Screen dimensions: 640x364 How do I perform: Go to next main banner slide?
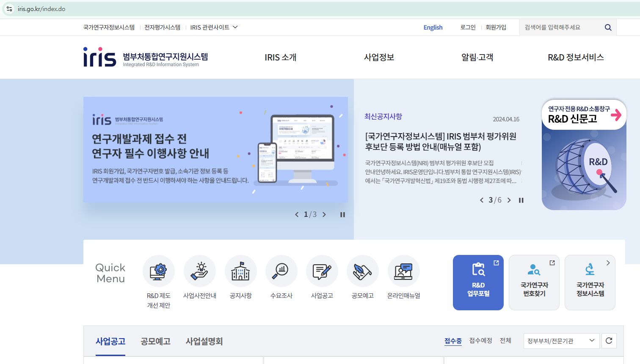click(x=324, y=215)
